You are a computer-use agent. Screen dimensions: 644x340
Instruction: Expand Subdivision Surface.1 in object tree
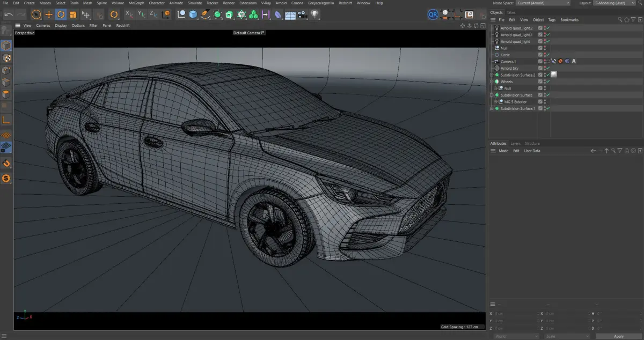point(492,108)
